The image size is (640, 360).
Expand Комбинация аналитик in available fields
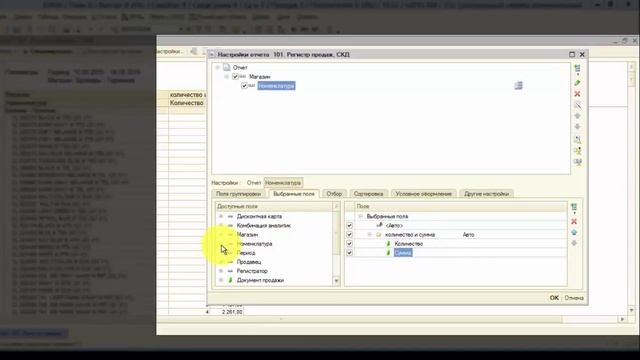pyautogui.click(x=221, y=225)
